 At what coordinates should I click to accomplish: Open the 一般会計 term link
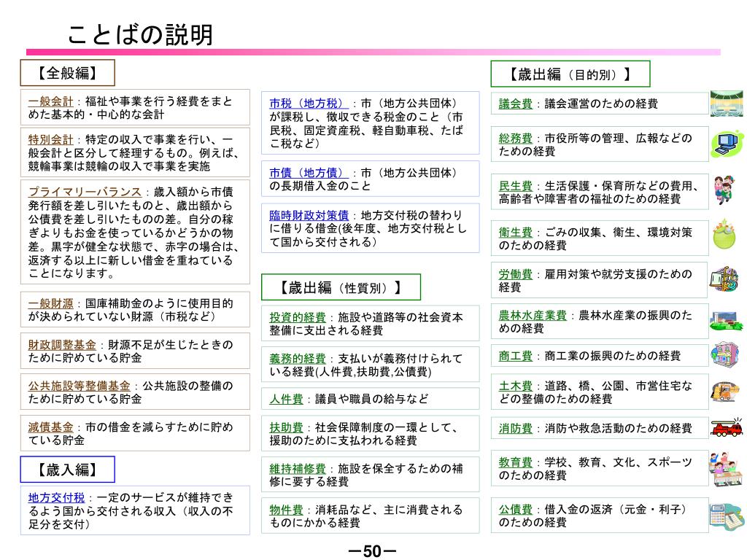[x=50, y=101]
